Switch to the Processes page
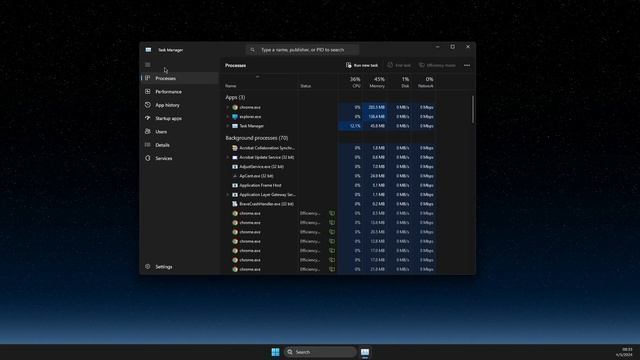640x360 pixels. (180, 78)
